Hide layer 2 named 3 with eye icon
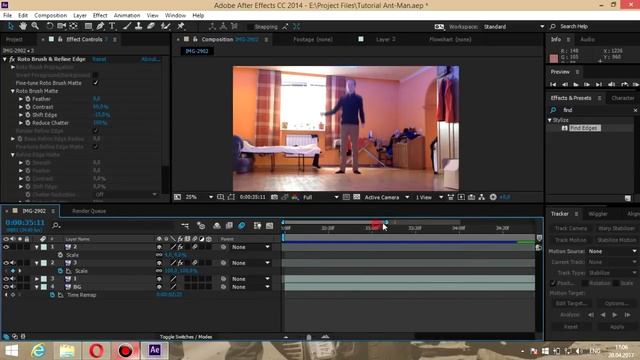Viewport: 640px width, 360px height. click(x=6, y=263)
